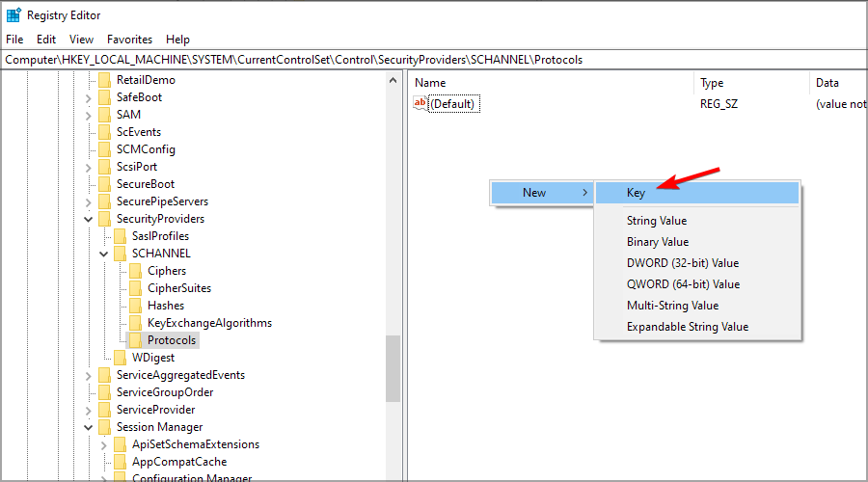Choose String Value from the submenu

click(697, 221)
